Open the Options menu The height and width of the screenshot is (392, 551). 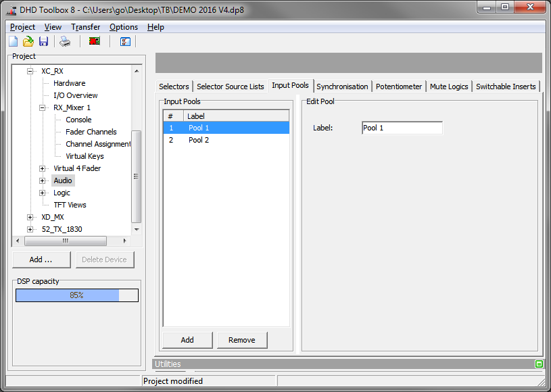point(124,27)
